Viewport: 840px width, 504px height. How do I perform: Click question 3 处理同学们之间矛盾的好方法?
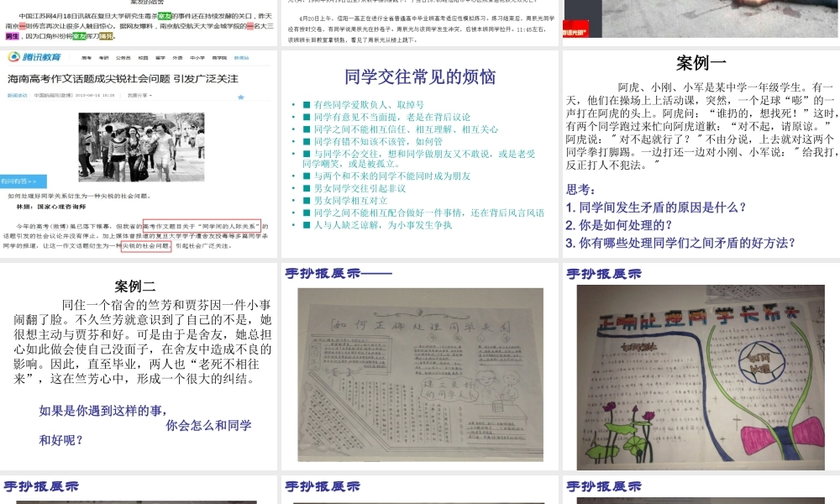pos(680,243)
